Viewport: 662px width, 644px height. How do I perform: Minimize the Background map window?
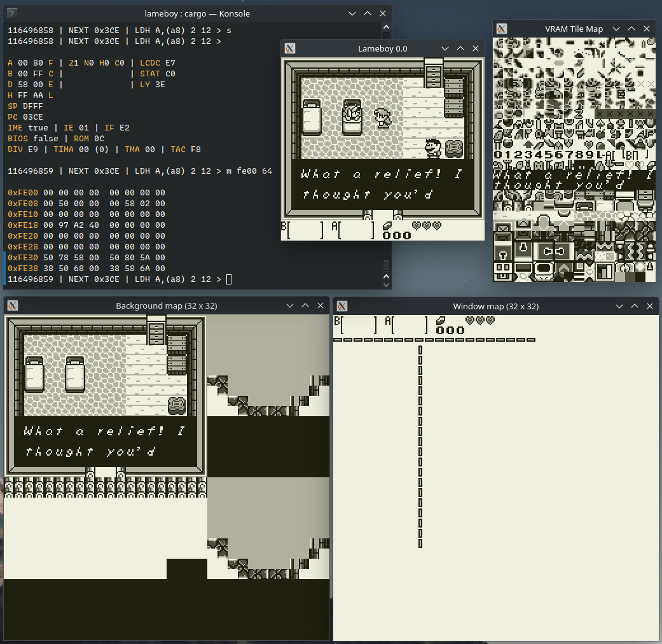pos(290,305)
